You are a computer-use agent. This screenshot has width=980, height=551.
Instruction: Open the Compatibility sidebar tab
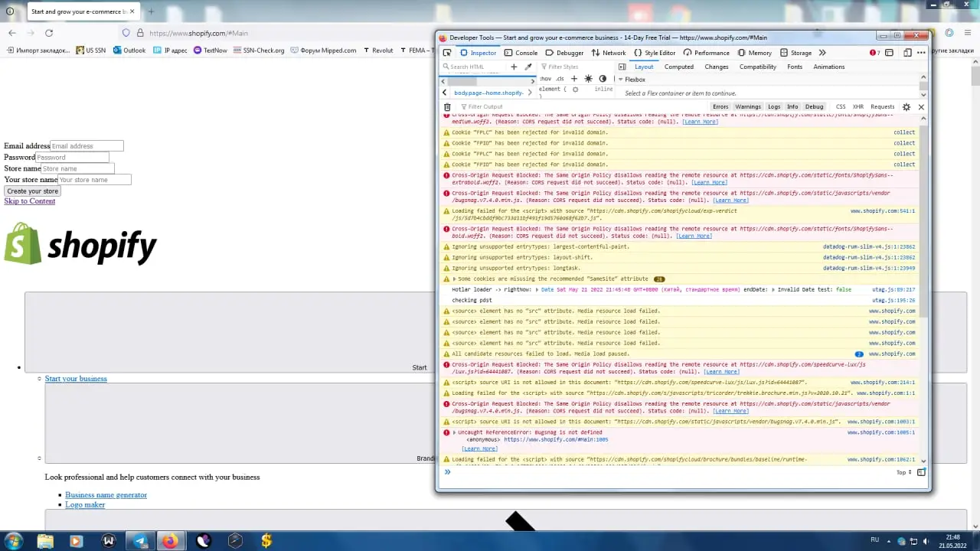pos(758,67)
